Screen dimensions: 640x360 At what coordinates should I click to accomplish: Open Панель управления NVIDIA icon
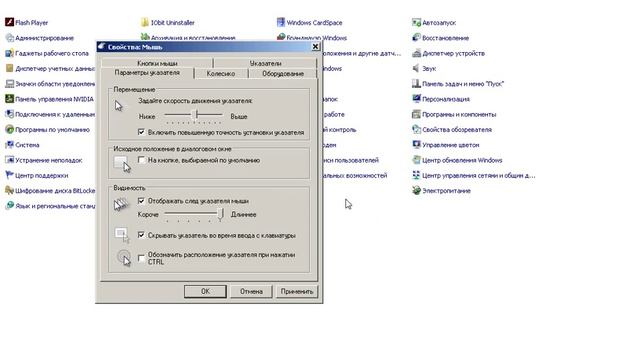9,99
